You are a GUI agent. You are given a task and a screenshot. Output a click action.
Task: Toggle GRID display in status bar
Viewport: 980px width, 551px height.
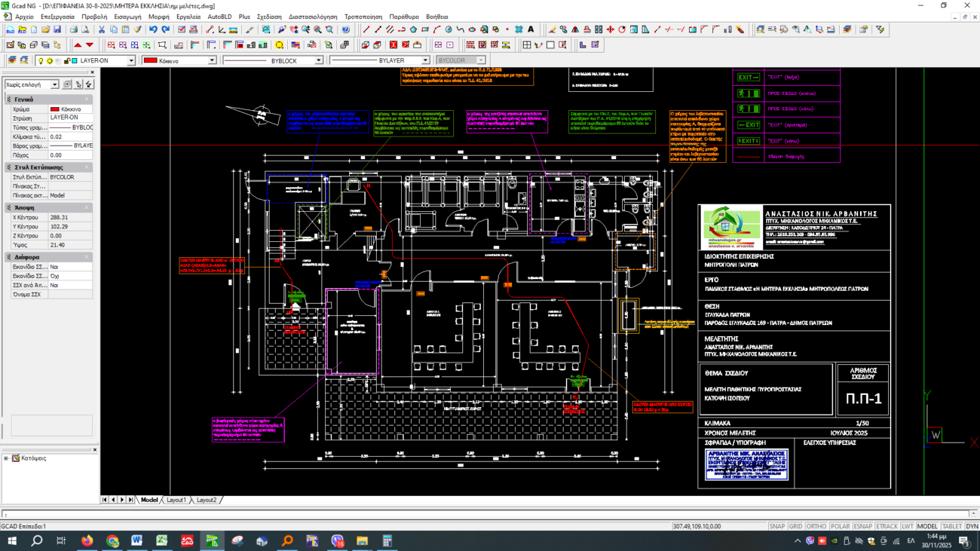click(795, 527)
